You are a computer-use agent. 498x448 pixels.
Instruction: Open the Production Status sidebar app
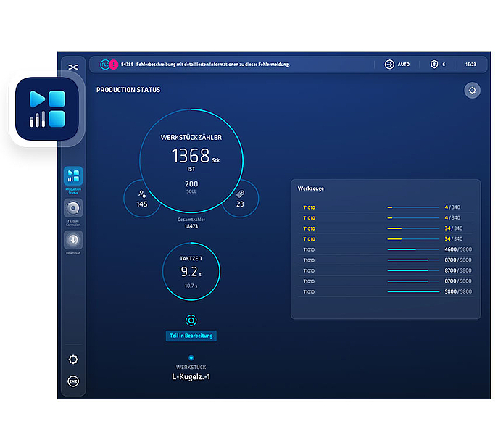(72, 176)
